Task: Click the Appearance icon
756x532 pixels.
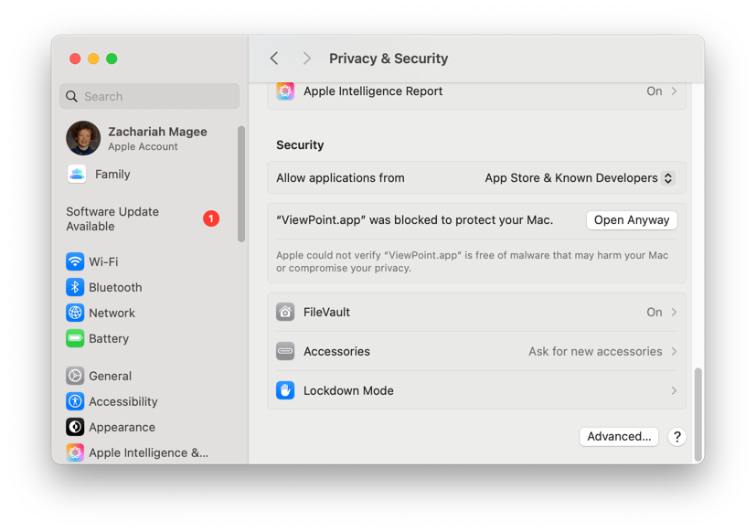Action: coord(75,427)
